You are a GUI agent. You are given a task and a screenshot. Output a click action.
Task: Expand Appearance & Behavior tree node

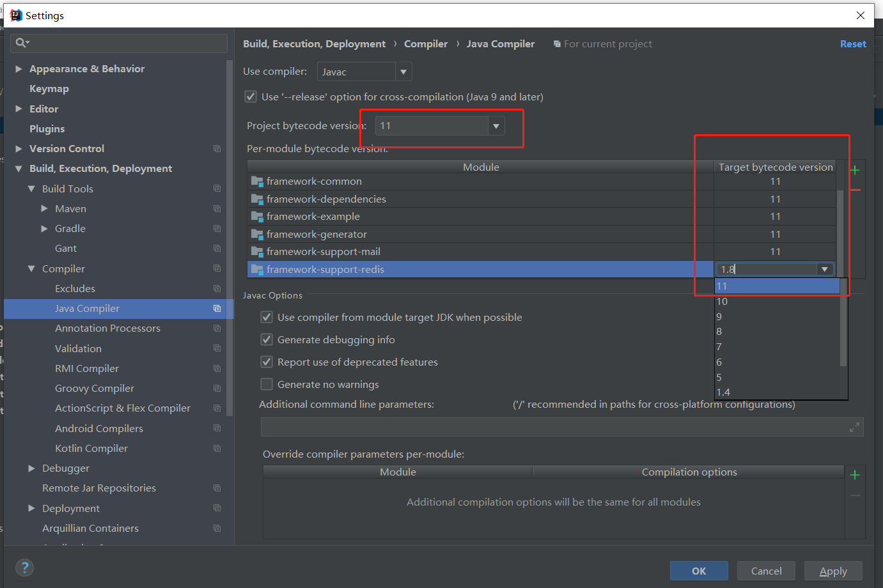coord(19,68)
